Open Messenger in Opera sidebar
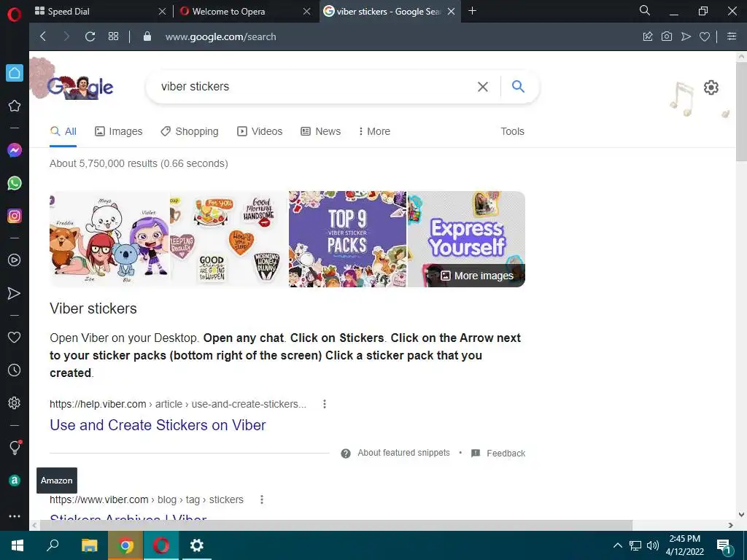 15,150
